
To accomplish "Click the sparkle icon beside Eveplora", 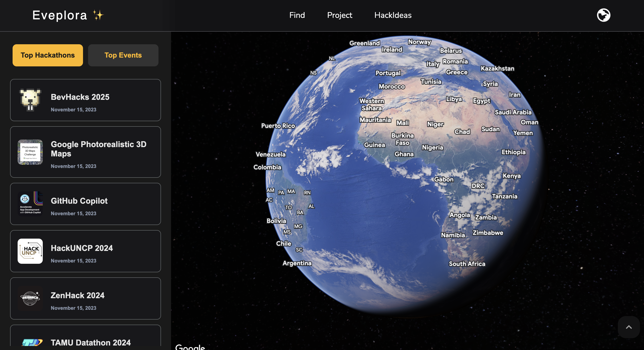I will [98, 15].
